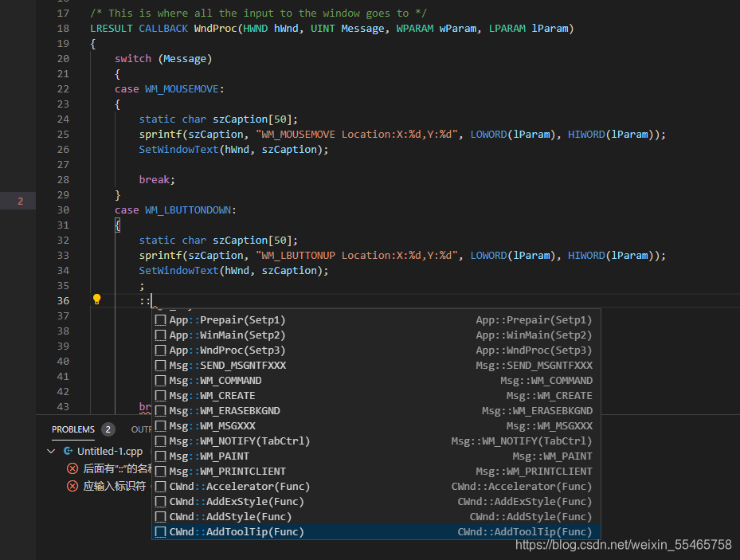Click error icon beside 应输入标识符
The image size is (740, 560).
click(x=72, y=486)
